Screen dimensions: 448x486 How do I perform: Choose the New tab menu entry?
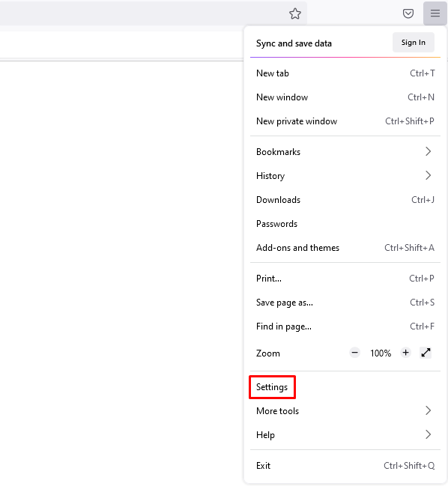tap(345, 73)
